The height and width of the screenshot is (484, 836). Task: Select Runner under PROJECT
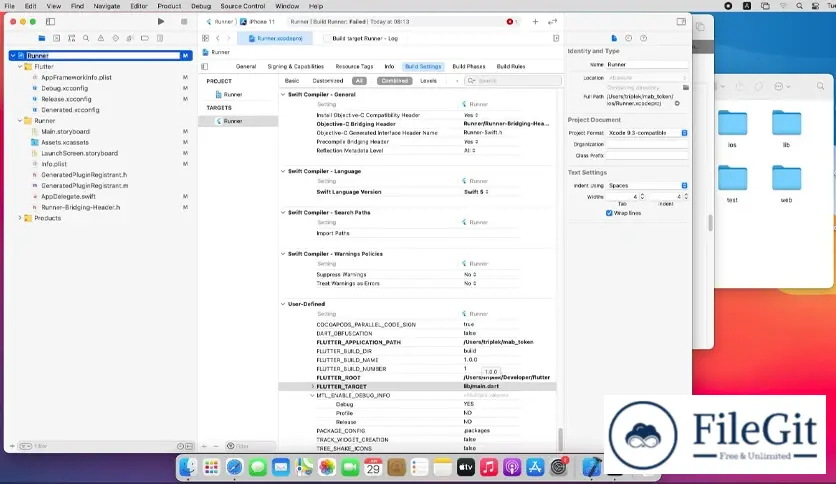coord(232,94)
